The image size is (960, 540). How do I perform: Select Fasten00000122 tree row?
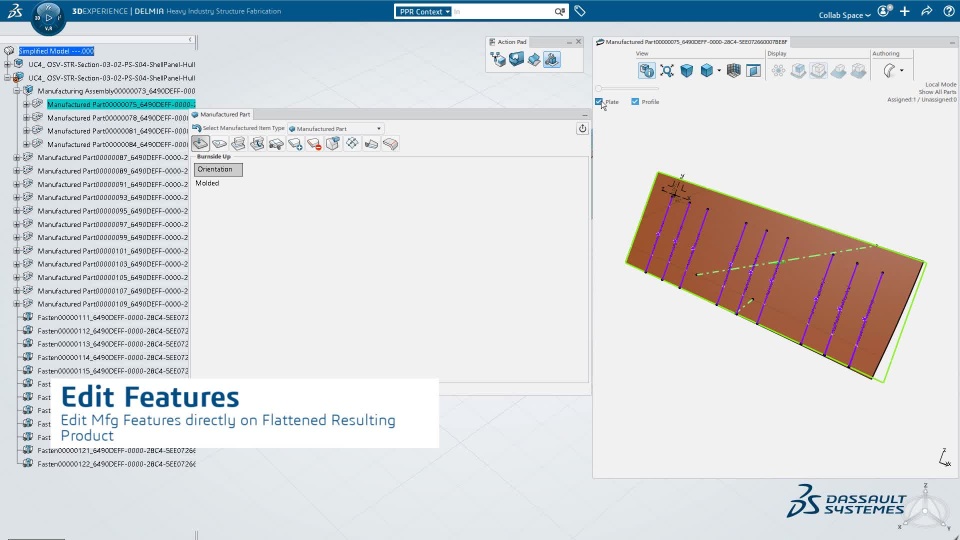click(x=116, y=463)
